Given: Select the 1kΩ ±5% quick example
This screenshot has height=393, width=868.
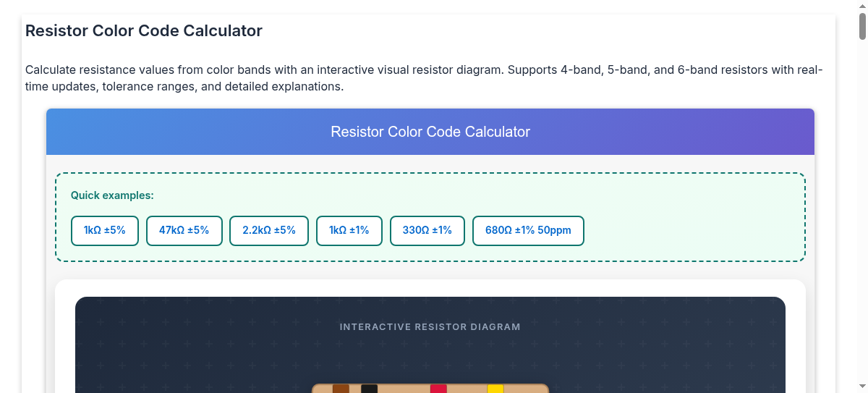Looking at the screenshot, I should click(x=105, y=231).
